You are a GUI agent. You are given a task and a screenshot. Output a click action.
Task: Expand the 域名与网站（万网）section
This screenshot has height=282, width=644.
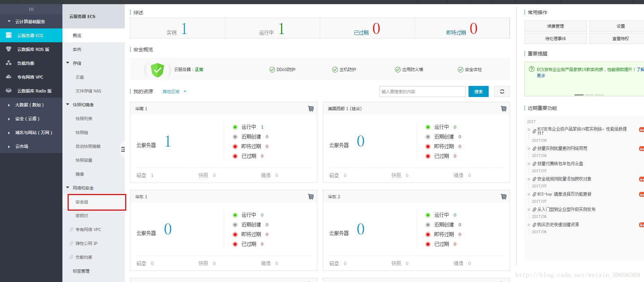click(x=9, y=133)
